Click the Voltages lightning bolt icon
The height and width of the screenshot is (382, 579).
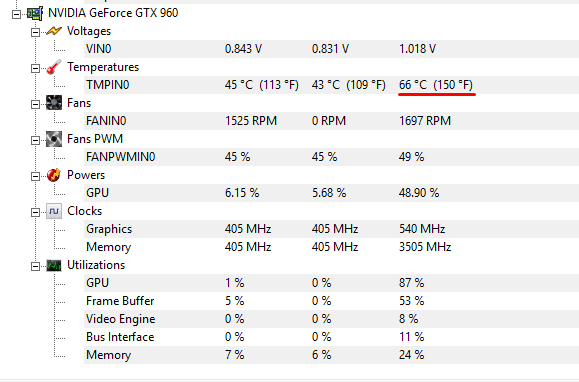tap(54, 31)
